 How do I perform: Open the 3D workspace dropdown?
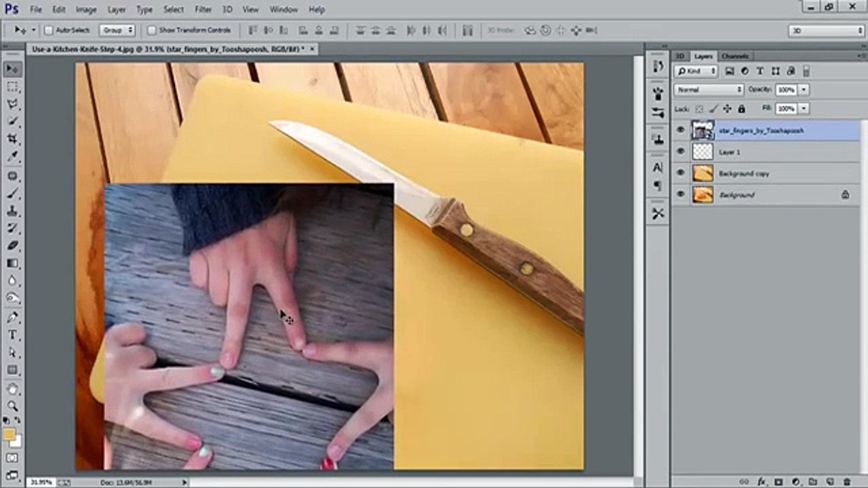point(826,30)
